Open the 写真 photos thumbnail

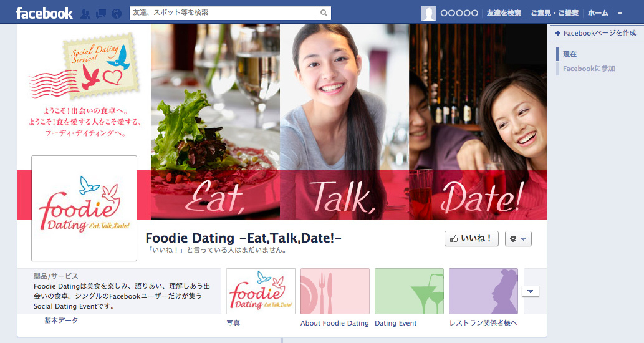click(261, 291)
